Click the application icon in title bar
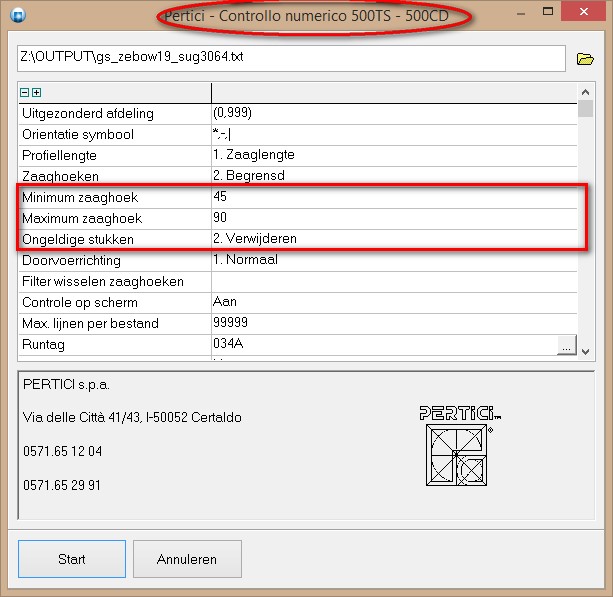The image size is (613, 597). click(x=18, y=15)
